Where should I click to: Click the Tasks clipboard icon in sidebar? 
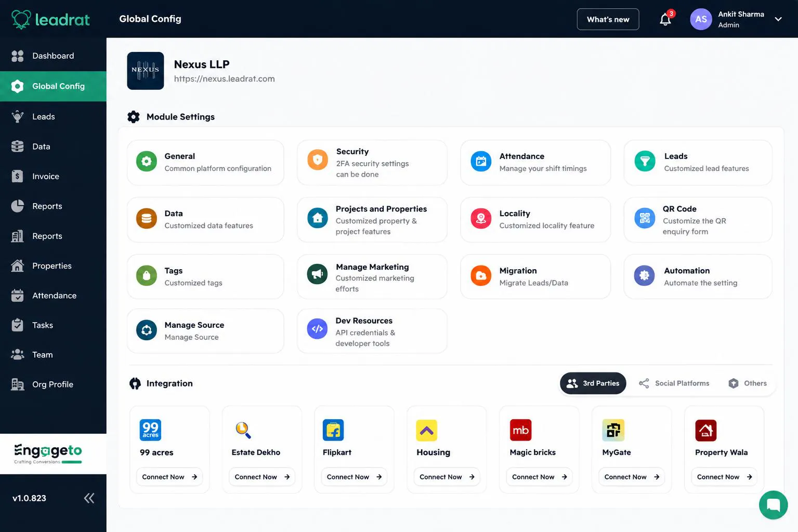click(x=18, y=325)
